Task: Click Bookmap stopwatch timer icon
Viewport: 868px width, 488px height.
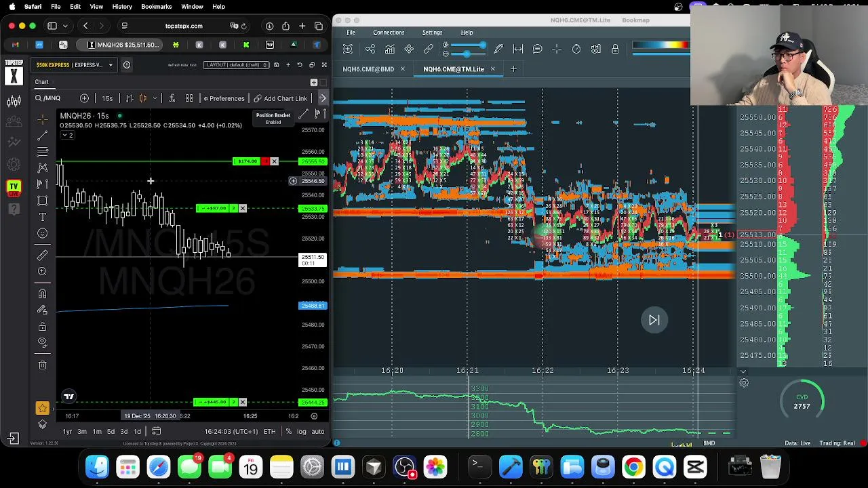Action: pyautogui.click(x=576, y=49)
